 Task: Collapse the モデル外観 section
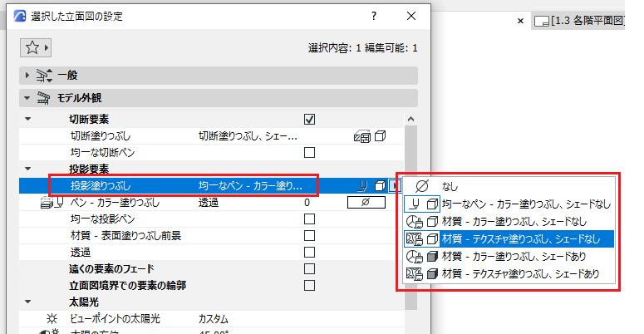(27, 98)
